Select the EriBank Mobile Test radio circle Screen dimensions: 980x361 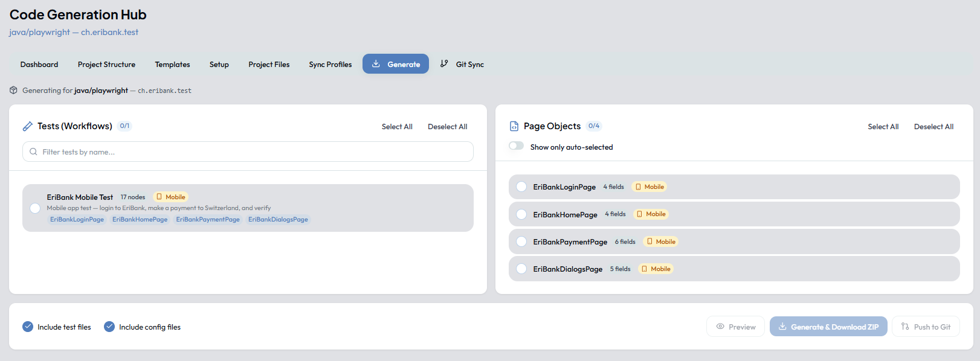tap(35, 208)
